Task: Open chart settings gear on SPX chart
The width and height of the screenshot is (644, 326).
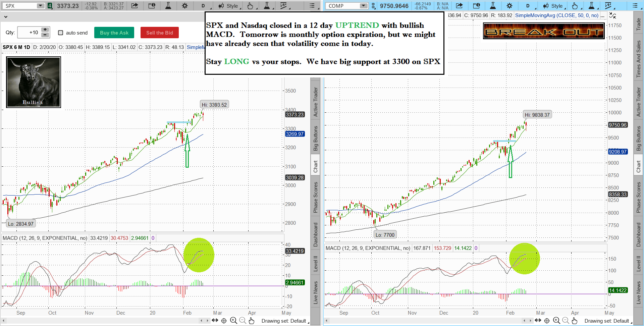Action: (184, 6)
